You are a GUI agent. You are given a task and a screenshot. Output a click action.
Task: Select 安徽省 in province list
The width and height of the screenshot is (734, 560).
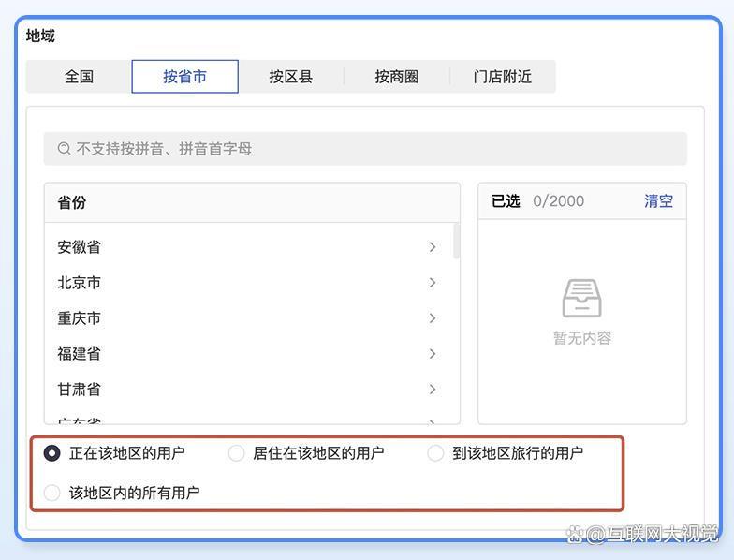pyautogui.click(x=80, y=247)
